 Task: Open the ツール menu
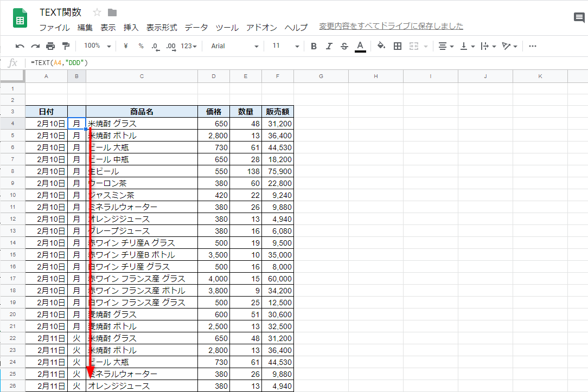(x=227, y=28)
